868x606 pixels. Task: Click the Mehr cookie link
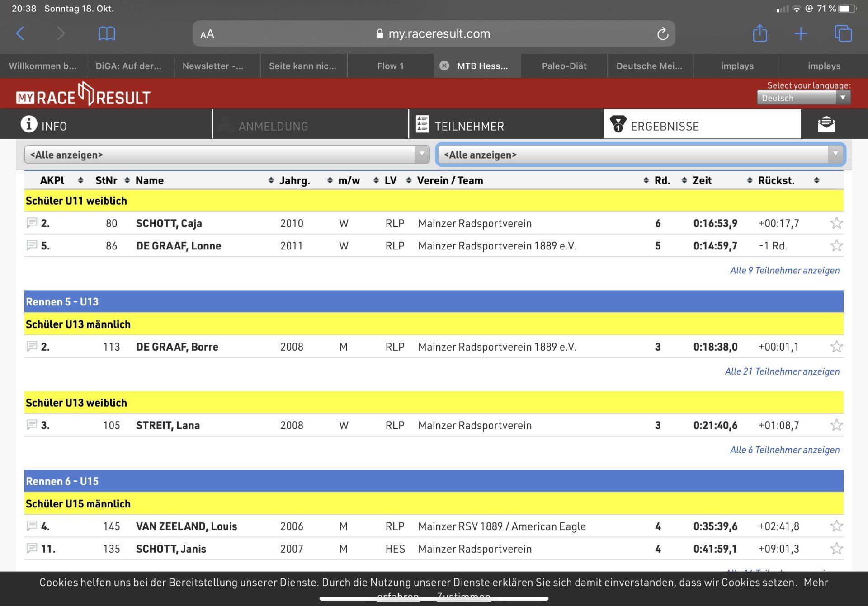point(816,582)
